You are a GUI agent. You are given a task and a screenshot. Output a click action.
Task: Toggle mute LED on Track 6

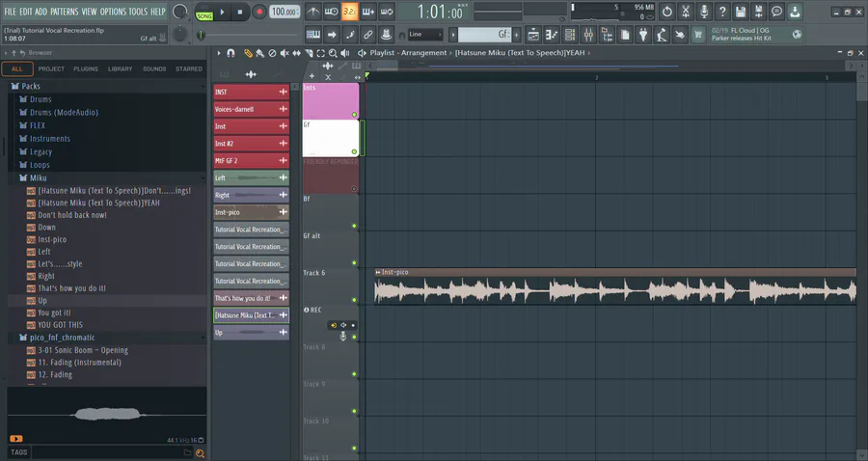(354, 300)
